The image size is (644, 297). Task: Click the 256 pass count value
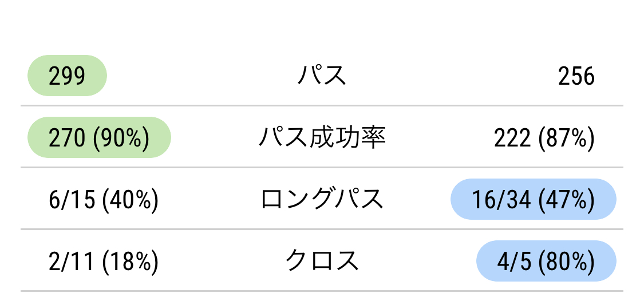576,76
